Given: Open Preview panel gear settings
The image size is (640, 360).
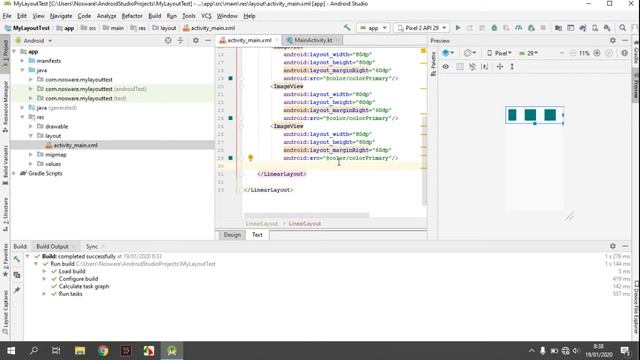Looking at the screenshot, I should [x=613, y=40].
